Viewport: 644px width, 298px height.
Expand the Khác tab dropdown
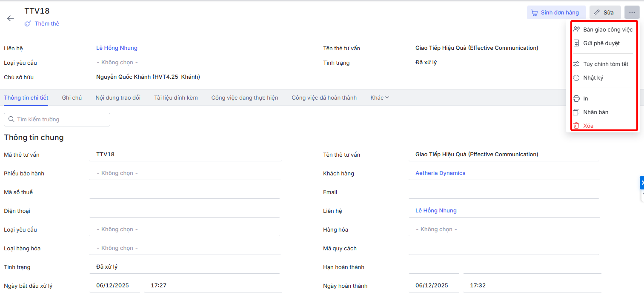[x=380, y=98]
